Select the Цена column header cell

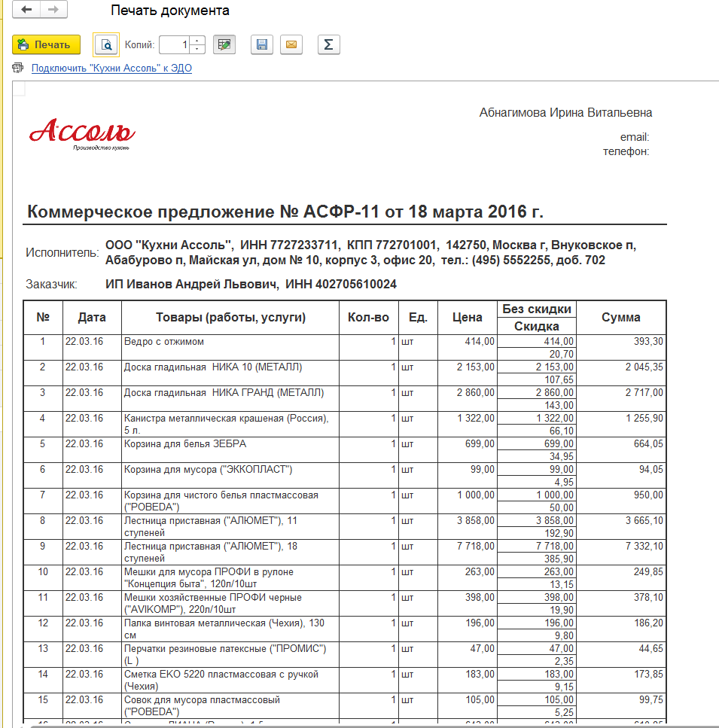point(467,318)
